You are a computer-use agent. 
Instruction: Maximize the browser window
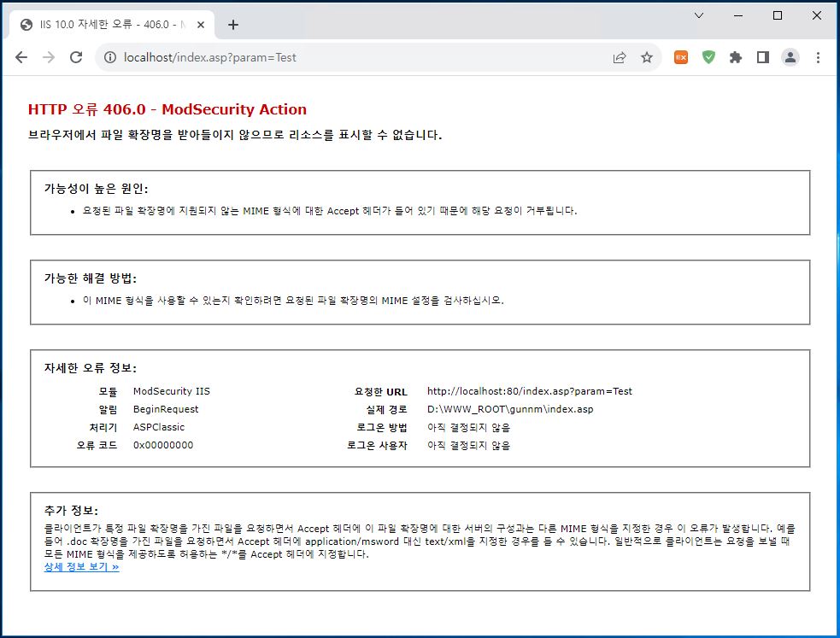(x=778, y=15)
